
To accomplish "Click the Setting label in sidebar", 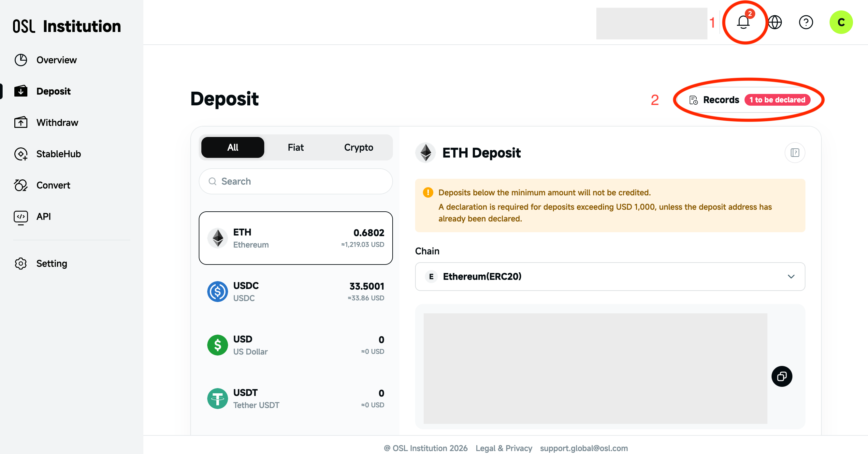I will pos(51,264).
